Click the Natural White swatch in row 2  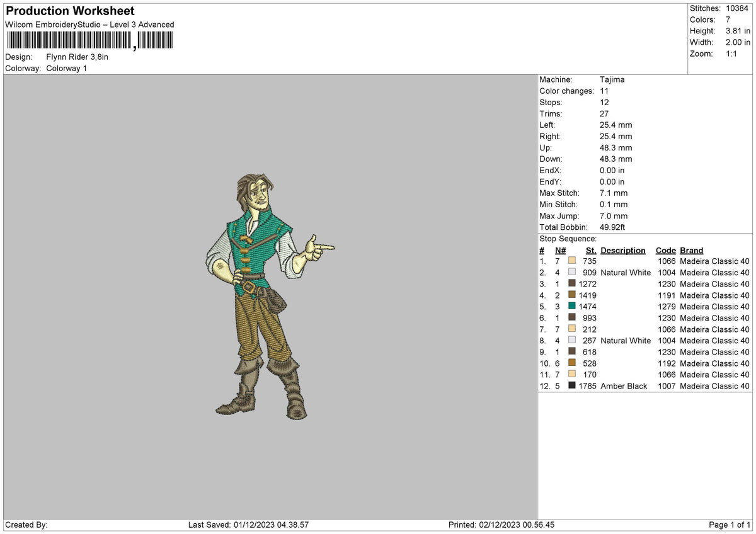click(572, 272)
